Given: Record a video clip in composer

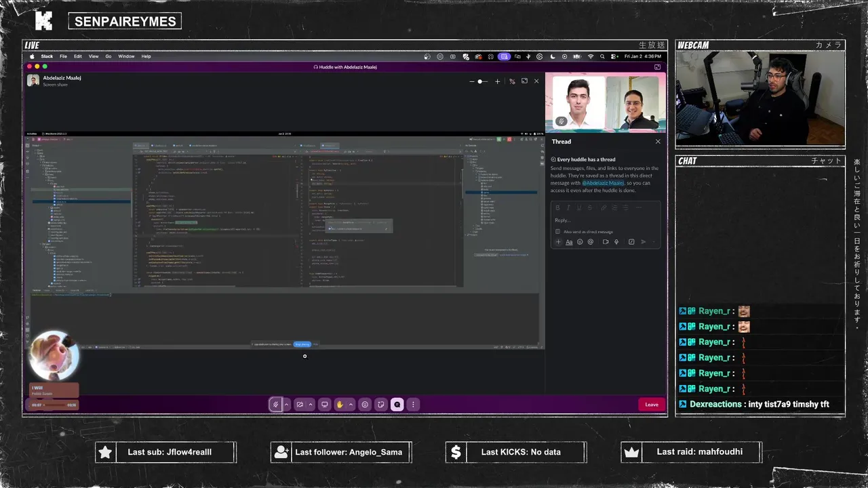Looking at the screenshot, I should point(606,242).
